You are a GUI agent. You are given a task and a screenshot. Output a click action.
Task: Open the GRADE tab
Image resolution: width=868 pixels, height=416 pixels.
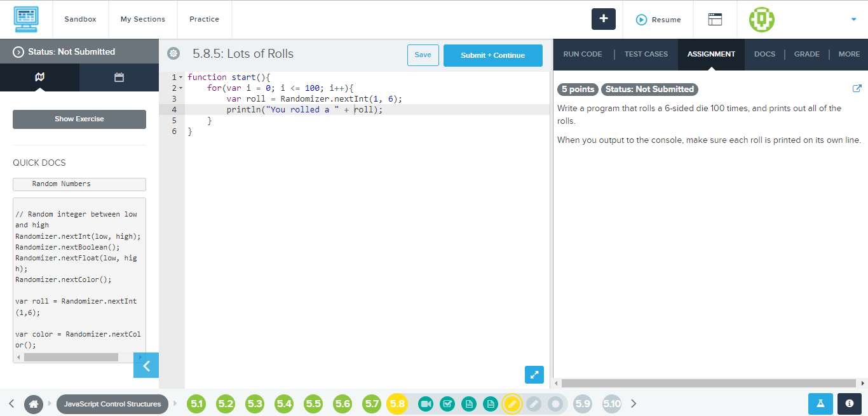click(807, 55)
